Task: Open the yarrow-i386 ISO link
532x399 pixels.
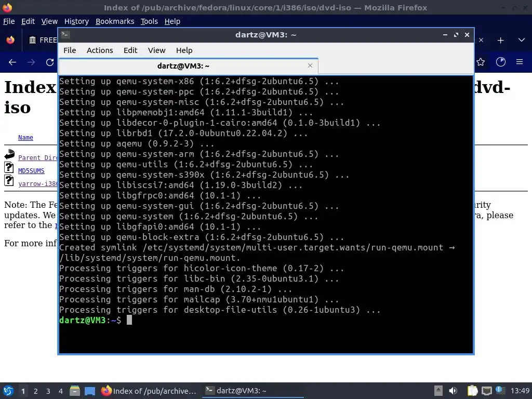Action: pyautogui.click(x=37, y=183)
